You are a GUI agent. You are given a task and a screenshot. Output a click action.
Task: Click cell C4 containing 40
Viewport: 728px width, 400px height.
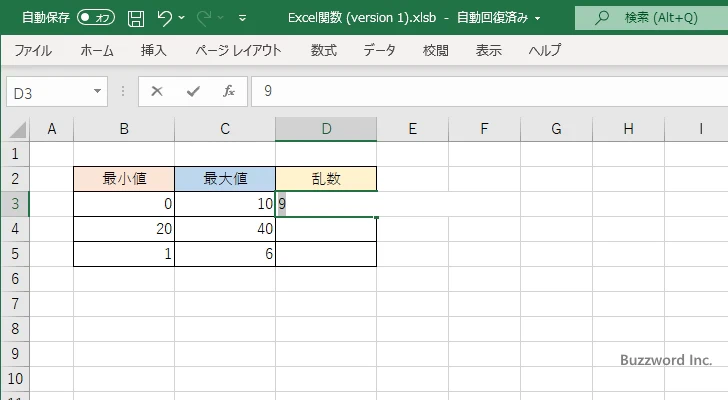pyautogui.click(x=225, y=229)
